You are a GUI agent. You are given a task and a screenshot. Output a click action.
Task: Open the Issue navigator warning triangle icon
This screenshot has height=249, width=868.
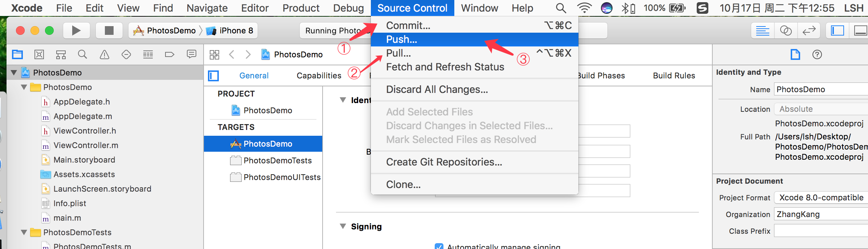point(105,54)
